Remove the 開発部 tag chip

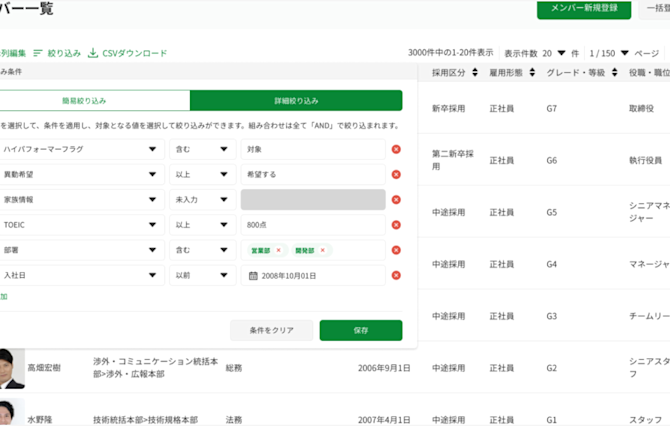click(323, 250)
